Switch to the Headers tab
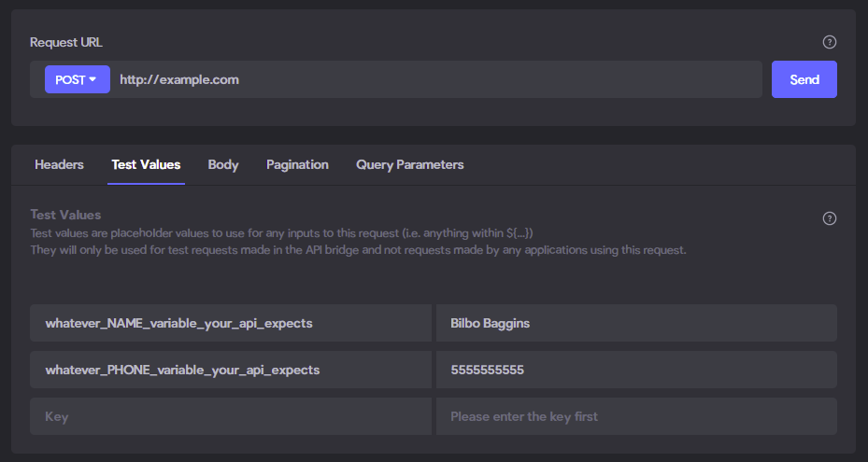 59,165
